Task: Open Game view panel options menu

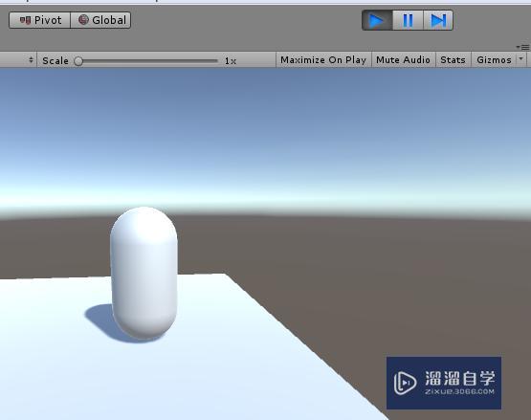Action: 522,47
